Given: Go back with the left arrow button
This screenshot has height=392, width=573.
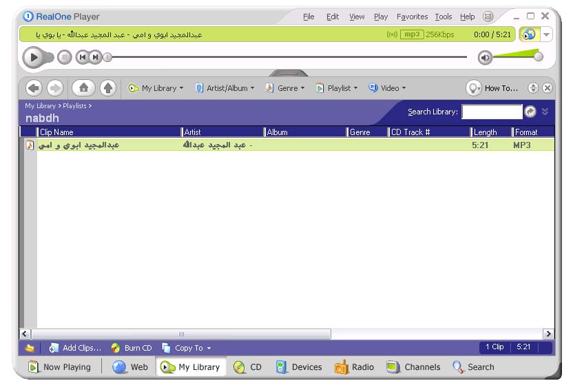Looking at the screenshot, I should [34, 88].
